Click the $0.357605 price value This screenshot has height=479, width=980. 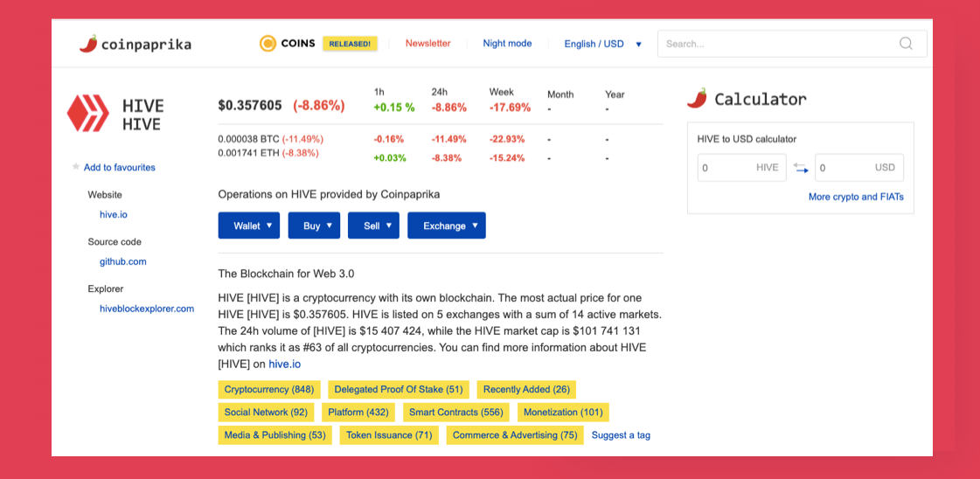(250, 106)
